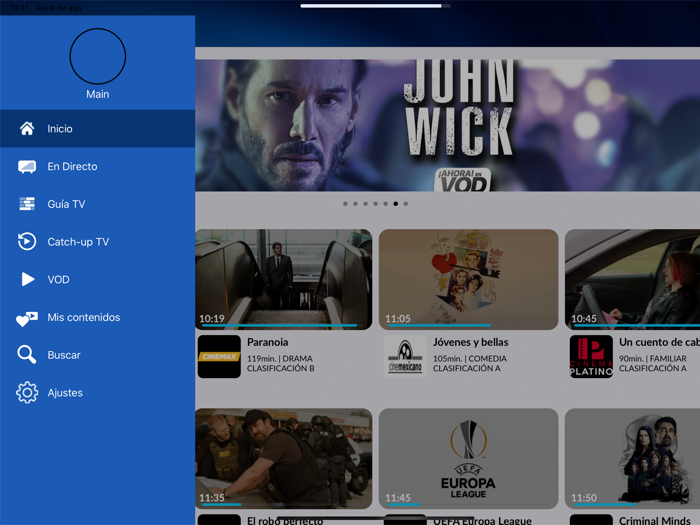This screenshot has width=700, height=525.
Task: Click the 11:45 start time label
Action: (x=398, y=497)
